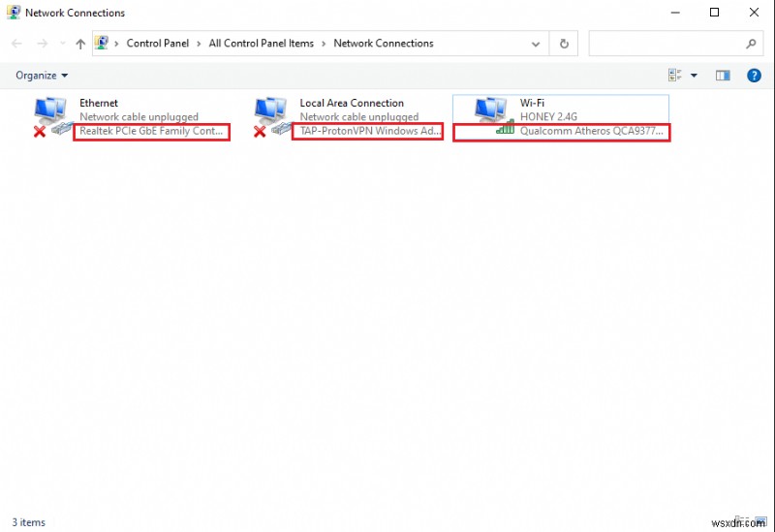Toggle the preview pane
This screenshot has height=532, width=775.
pyautogui.click(x=723, y=76)
